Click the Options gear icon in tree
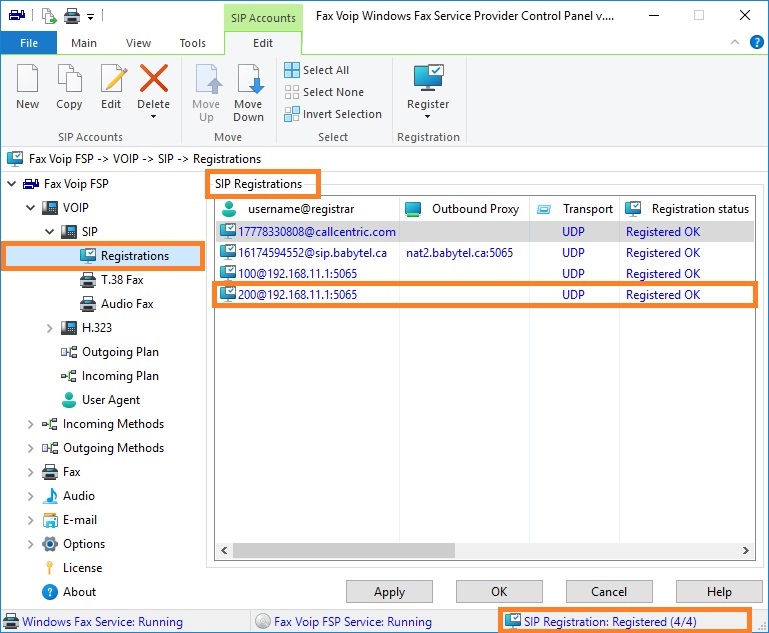The image size is (769, 633). [50, 544]
